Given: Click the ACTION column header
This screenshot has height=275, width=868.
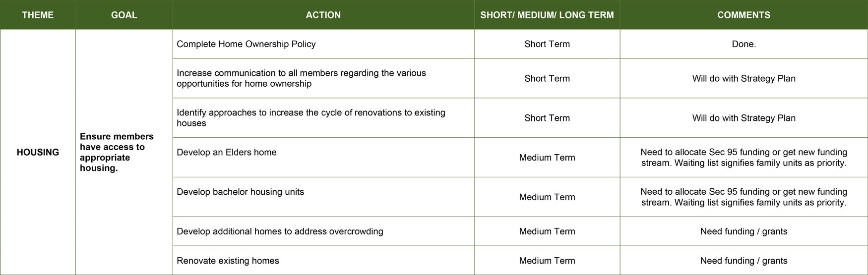Looking at the screenshot, I should point(323,15).
